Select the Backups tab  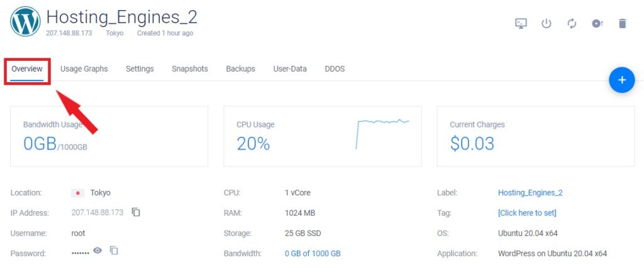click(241, 69)
